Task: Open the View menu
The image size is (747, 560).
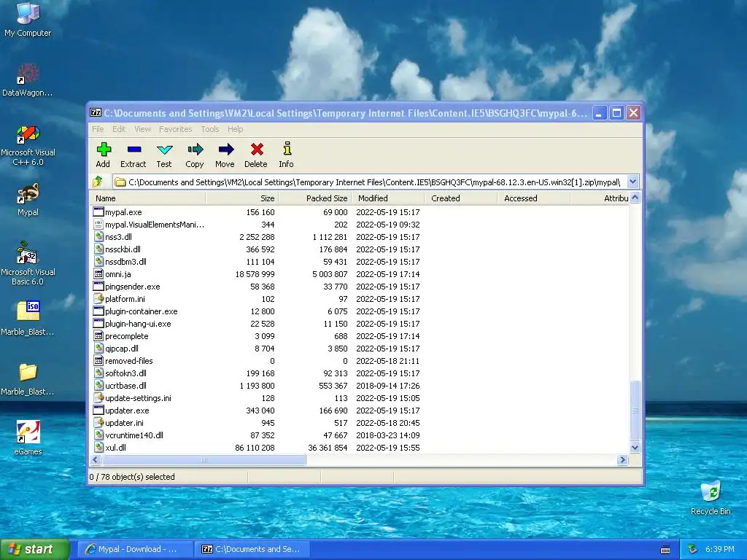Action: point(142,129)
